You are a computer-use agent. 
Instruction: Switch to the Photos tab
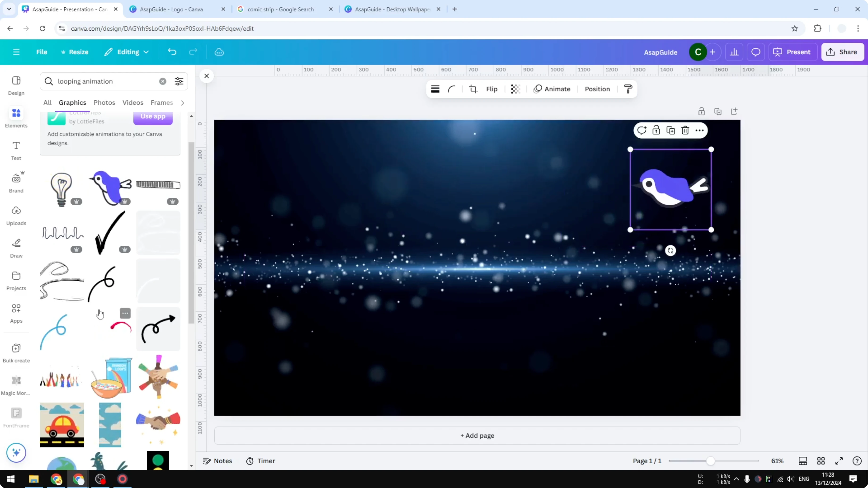pos(104,102)
